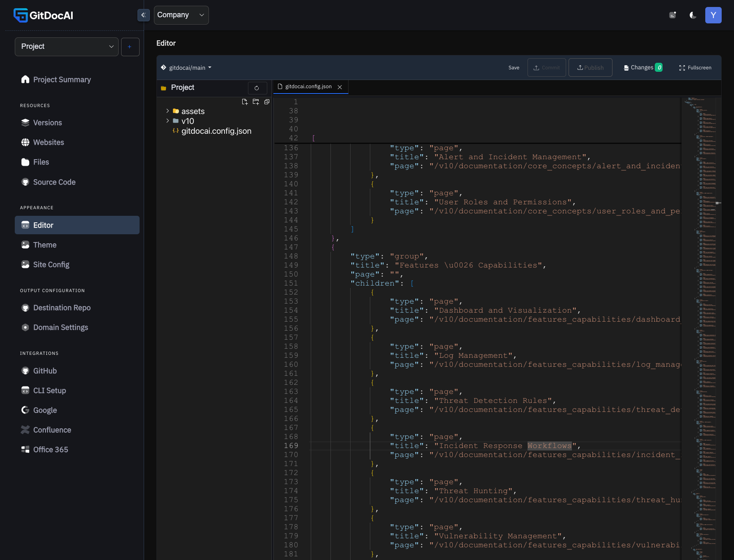Open the Company dropdown

181,15
